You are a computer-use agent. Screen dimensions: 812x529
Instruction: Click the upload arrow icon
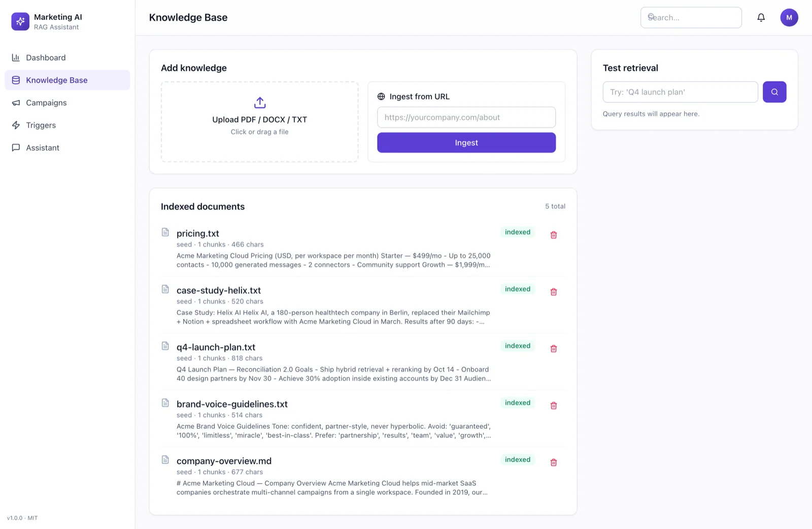[x=260, y=102]
